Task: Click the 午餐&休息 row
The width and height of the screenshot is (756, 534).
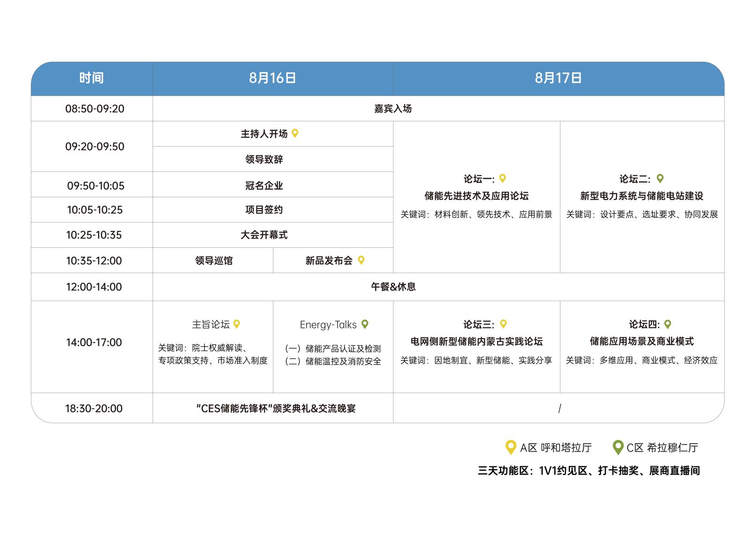Action: 393,287
